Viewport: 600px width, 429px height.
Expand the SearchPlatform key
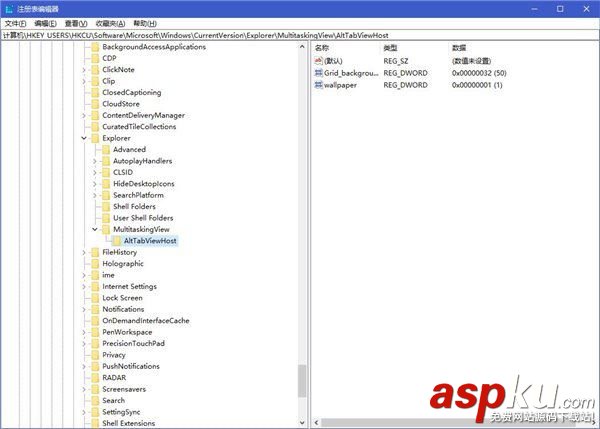pos(95,195)
